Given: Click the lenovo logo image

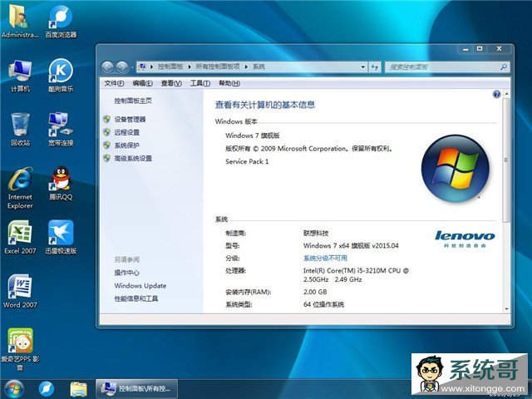Looking at the screenshot, I should [465, 239].
